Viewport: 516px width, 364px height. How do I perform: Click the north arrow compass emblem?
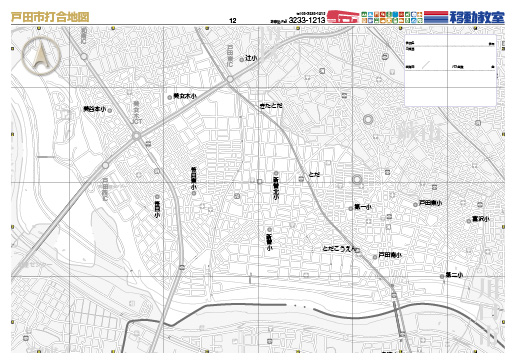(x=41, y=55)
